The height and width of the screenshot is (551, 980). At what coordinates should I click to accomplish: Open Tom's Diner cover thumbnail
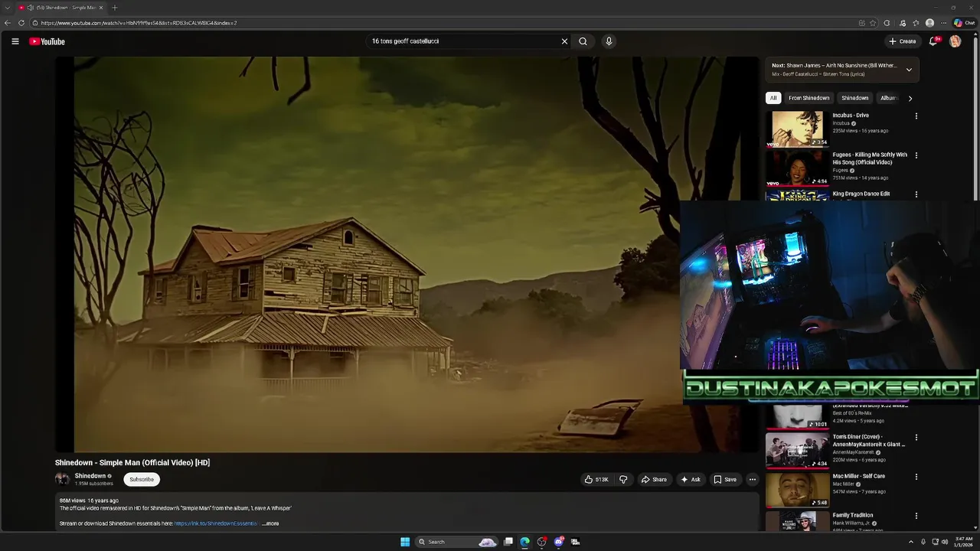797,451
